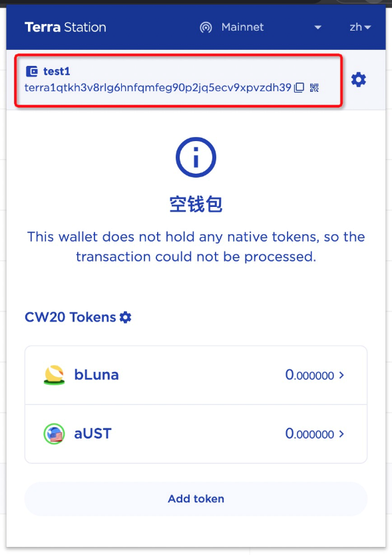Click the test1 wallet name
392x555 pixels.
point(57,71)
